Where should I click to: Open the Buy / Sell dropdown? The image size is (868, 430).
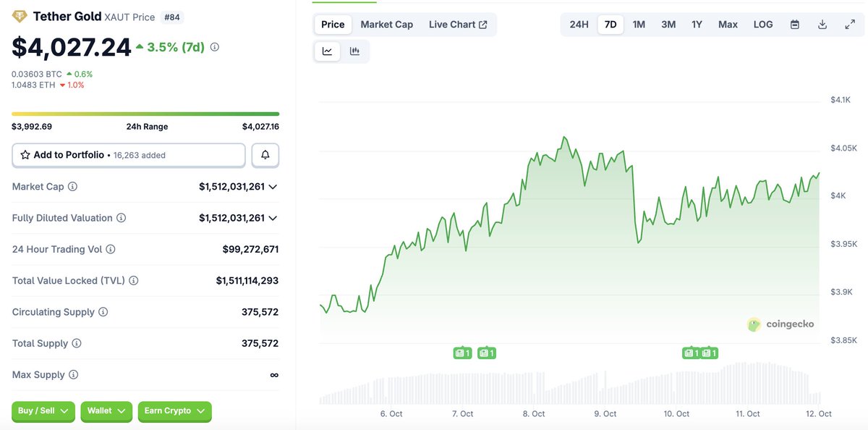[43, 410]
